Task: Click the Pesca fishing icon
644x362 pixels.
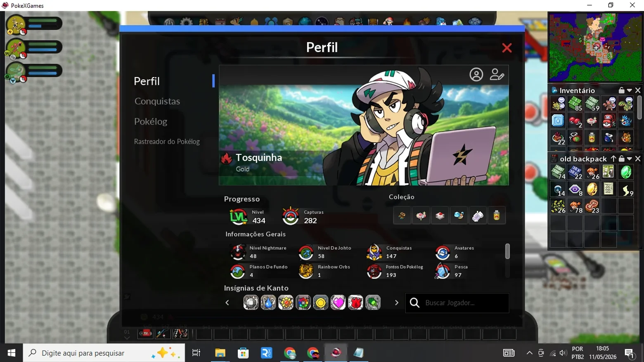Action: (x=443, y=271)
